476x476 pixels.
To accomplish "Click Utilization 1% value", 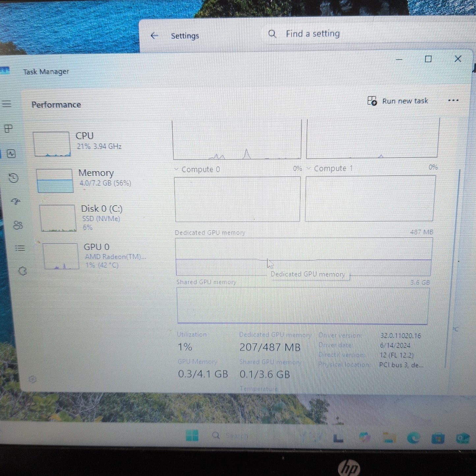I will [185, 347].
